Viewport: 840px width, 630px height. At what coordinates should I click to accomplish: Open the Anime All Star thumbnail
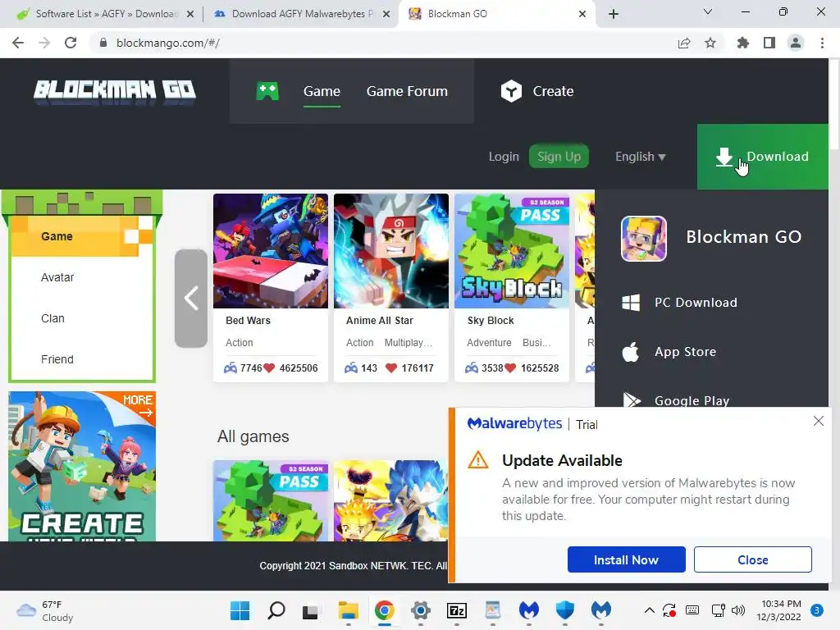point(391,251)
